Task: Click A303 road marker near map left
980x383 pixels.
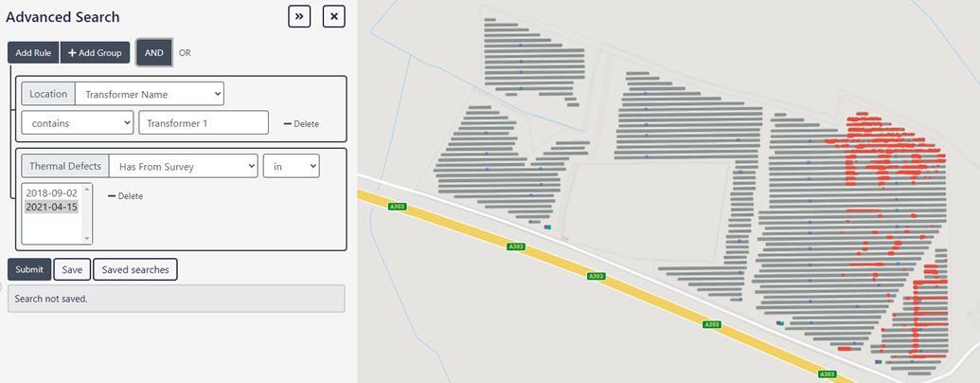Action: click(x=397, y=207)
